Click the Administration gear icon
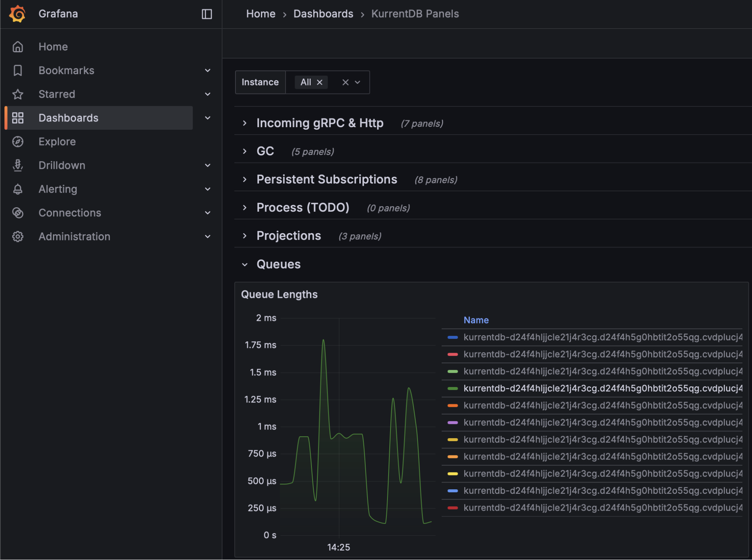Screen dimensions: 752x560 [x=18, y=237]
